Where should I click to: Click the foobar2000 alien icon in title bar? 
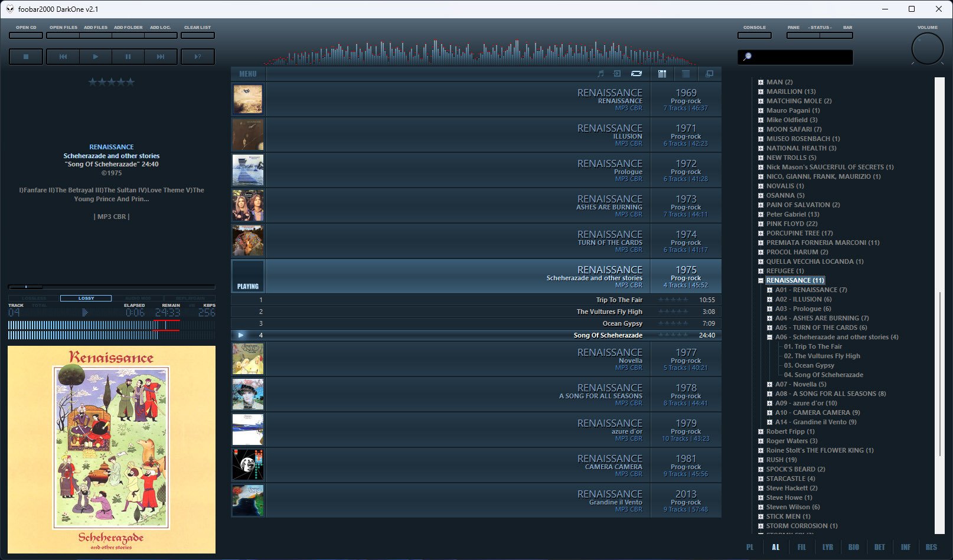click(x=10, y=9)
